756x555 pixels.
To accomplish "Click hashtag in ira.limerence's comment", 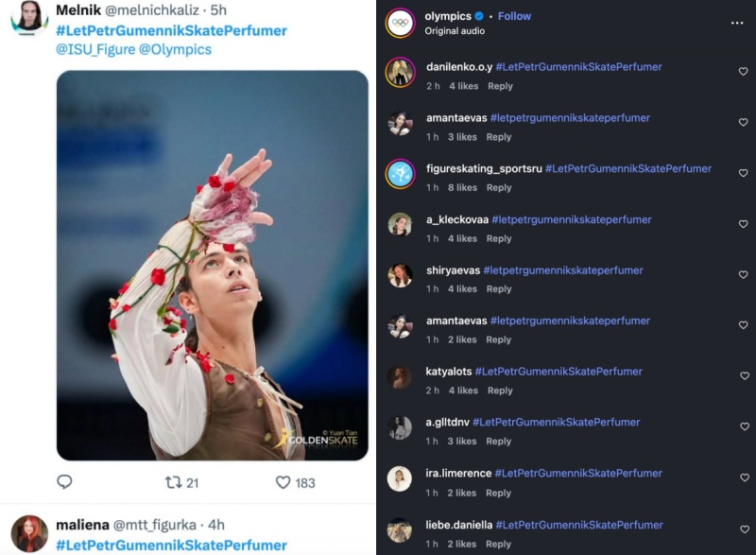I will [x=578, y=473].
